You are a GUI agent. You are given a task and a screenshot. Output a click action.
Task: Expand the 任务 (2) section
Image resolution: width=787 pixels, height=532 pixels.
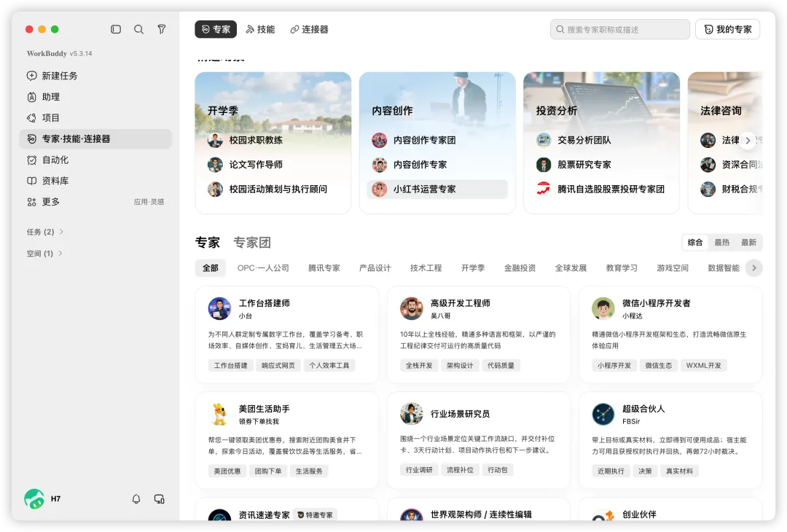(x=44, y=232)
